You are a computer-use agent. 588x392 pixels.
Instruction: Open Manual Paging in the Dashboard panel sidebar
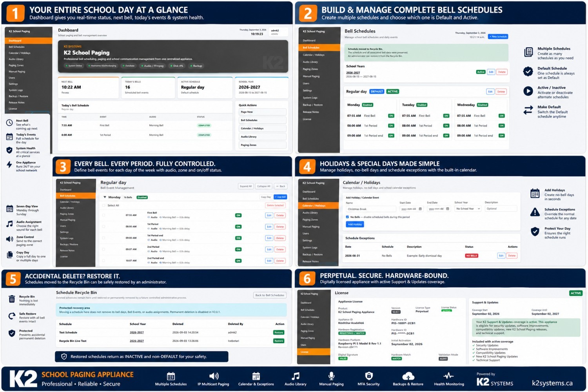pyautogui.click(x=17, y=72)
